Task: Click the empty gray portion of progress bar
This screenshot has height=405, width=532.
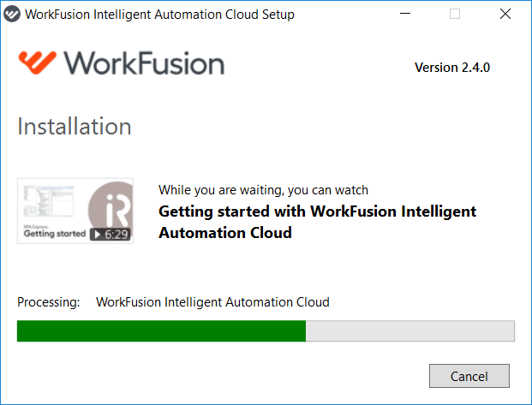Action: coord(410,331)
